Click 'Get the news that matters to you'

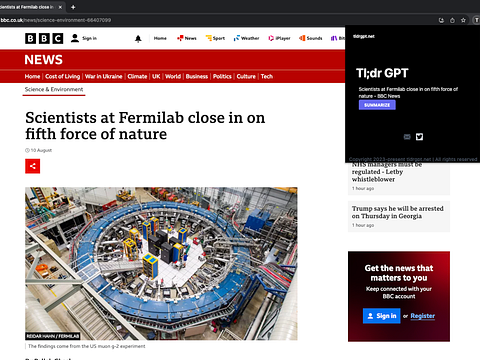(399, 273)
